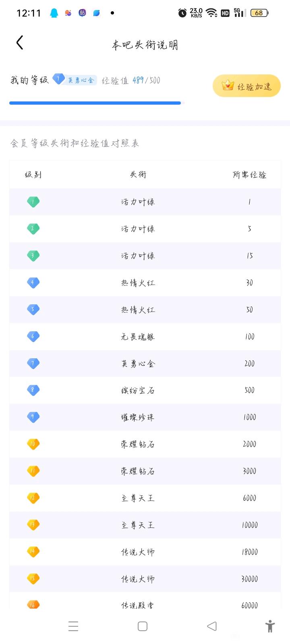The width and height of the screenshot is (290, 644).
Task: Tap the 头衔 column header
Action: click(x=138, y=174)
